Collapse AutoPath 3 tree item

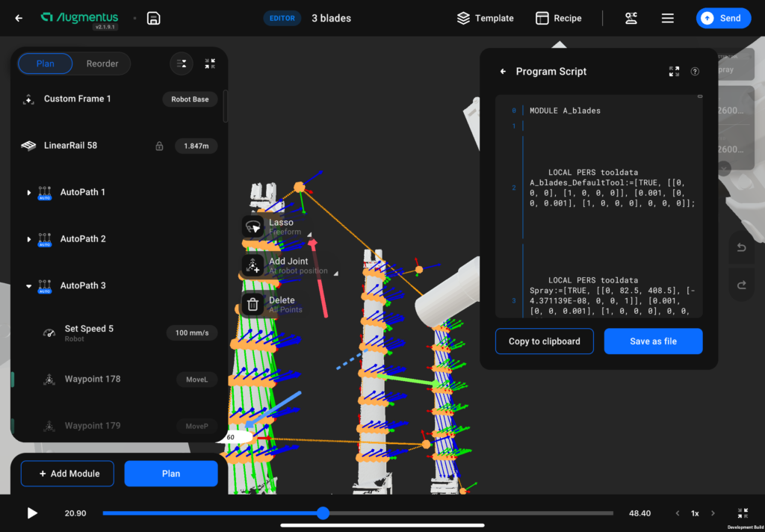29,286
